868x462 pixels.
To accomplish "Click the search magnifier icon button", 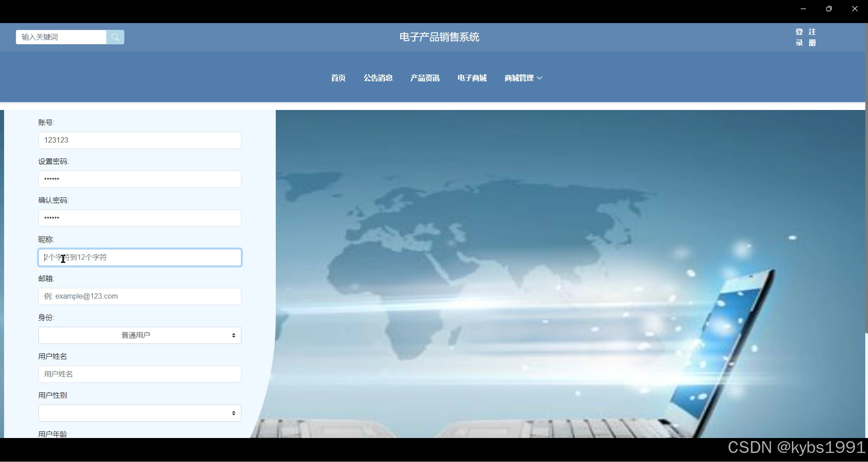I will pos(115,37).
